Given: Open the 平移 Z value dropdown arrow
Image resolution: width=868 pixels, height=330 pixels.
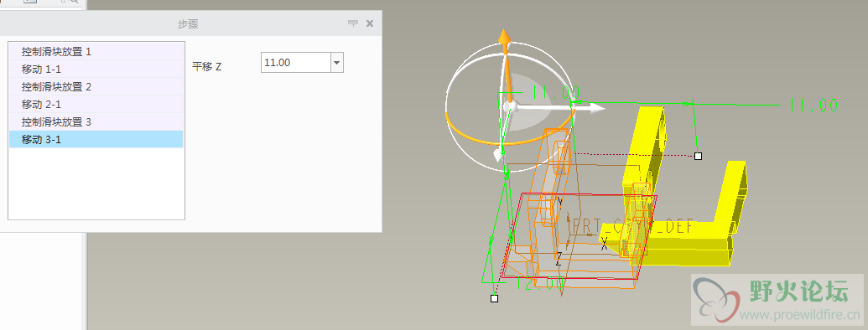Looking at the screenshot, I should tap(337, 63).
